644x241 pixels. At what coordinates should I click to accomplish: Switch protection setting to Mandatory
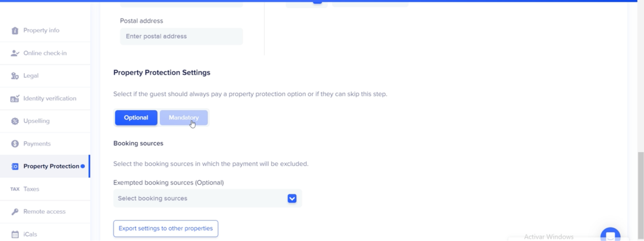(184, 118)
